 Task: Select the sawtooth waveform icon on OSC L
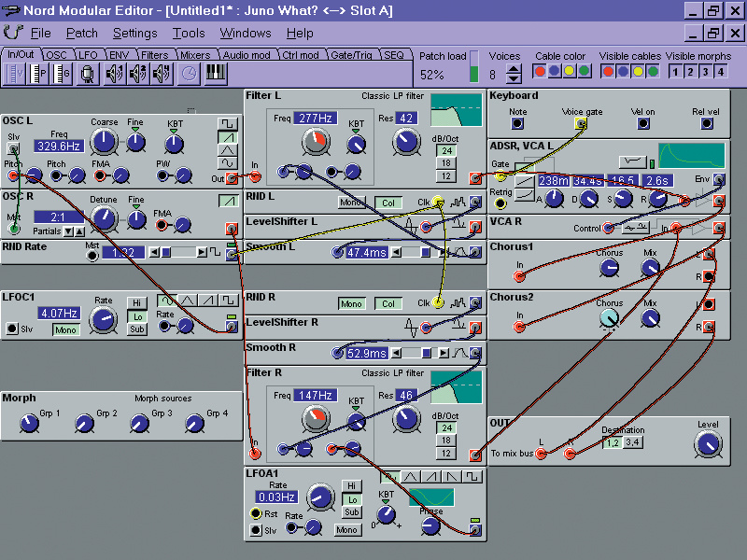pos(227,137)
